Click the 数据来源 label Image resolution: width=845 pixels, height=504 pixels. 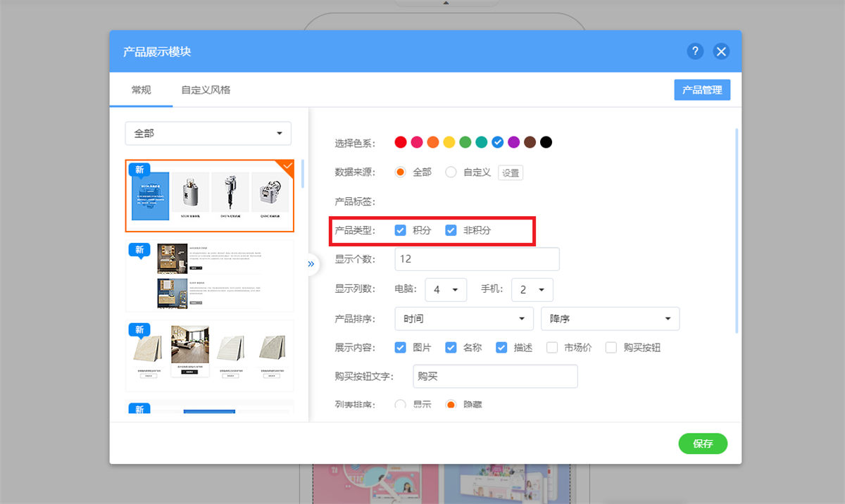coord(355,172)
